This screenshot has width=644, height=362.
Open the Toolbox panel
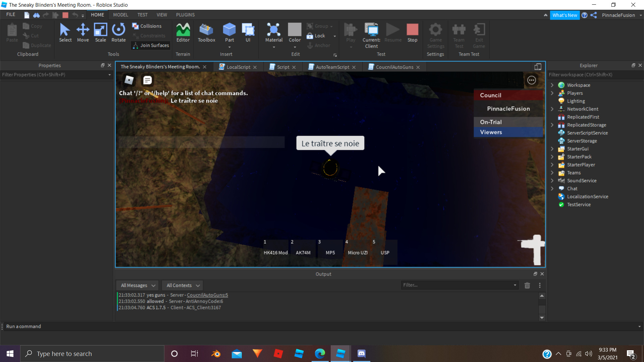206,33
